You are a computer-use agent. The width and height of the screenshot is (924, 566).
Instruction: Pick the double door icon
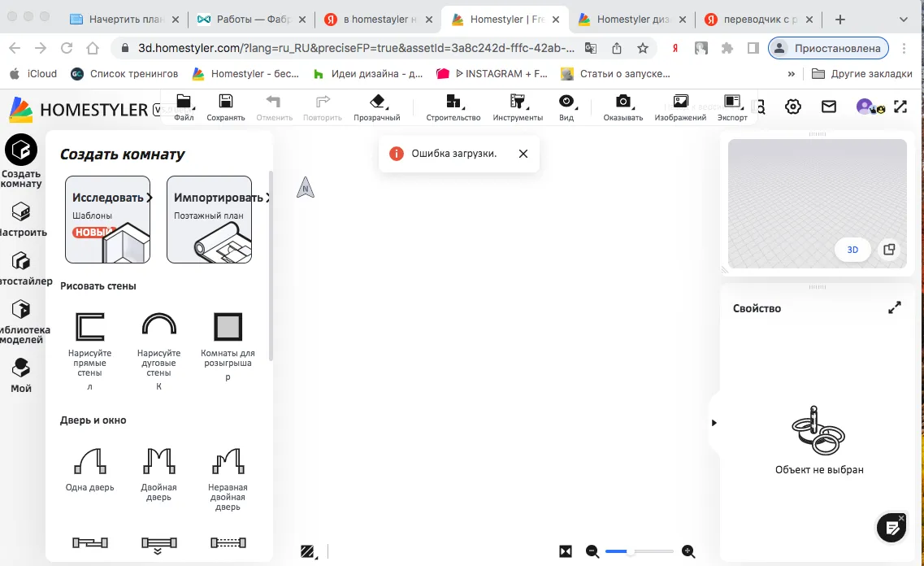[x=158, y=461]
